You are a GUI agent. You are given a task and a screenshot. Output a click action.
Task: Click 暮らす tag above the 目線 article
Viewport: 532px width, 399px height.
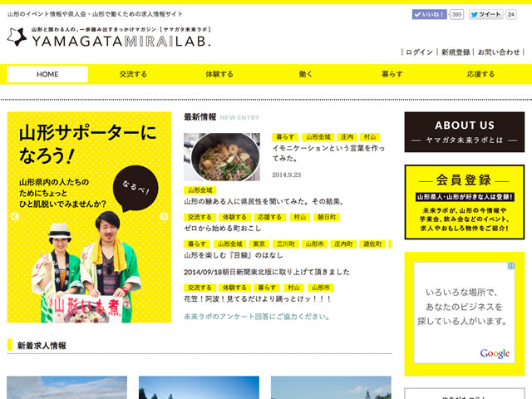tap(197, 244)
